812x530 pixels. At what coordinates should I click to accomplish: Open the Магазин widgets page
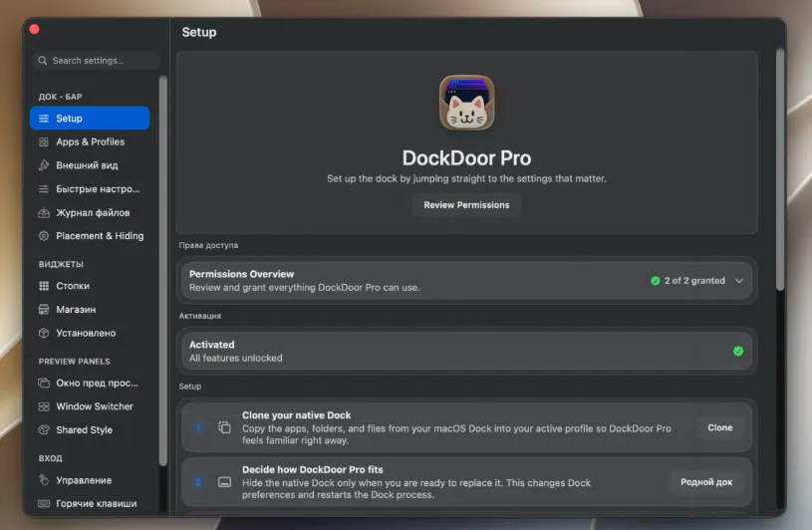coord(90,310)
